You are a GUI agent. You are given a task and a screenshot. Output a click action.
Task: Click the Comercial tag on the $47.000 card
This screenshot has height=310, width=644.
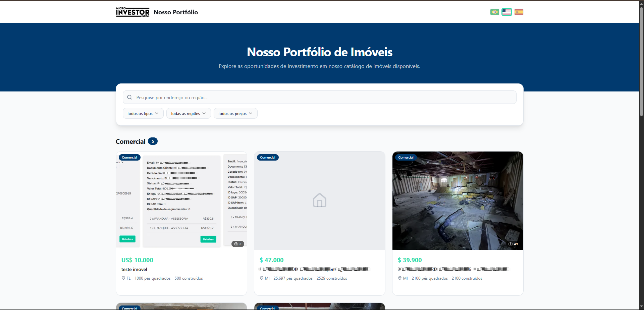pyautogui.click(x=268, y=157)
